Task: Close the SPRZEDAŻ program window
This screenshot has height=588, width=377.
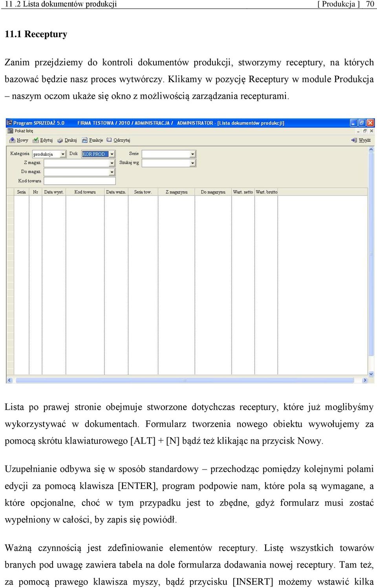Action: click(370, 123)
